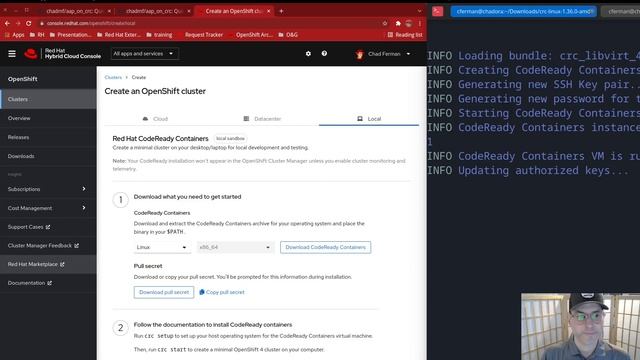Select the Local tab
The image size is (640, 360).
(369, 119)
